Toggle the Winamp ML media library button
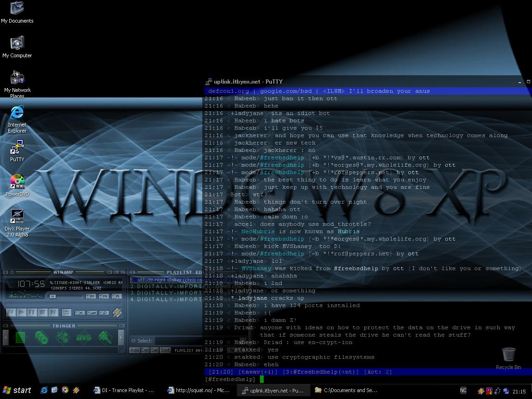 (104, 296)
